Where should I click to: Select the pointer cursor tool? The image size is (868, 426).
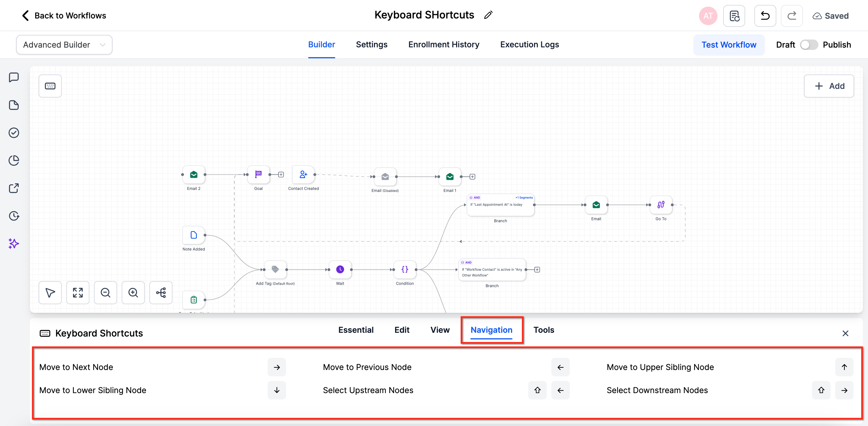[x=50, y=292]
